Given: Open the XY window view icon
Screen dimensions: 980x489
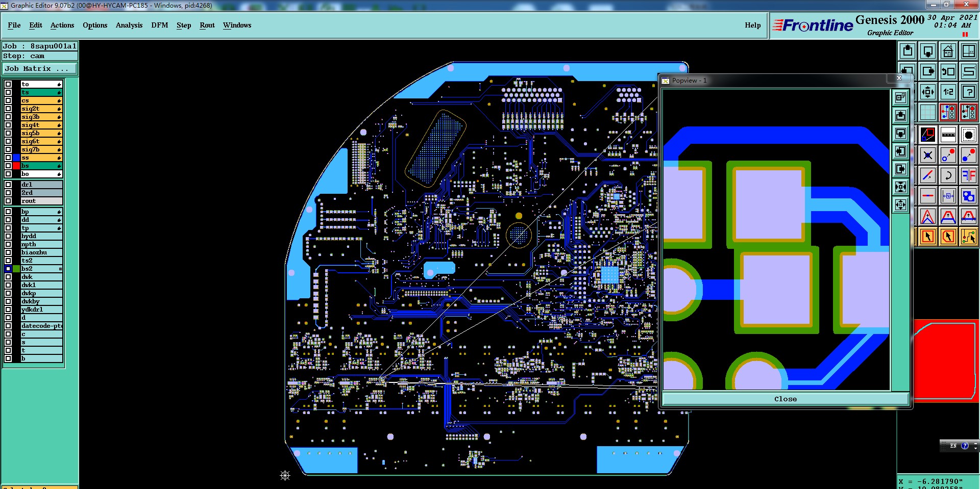Looking at the screenshot, I should 968,51.
